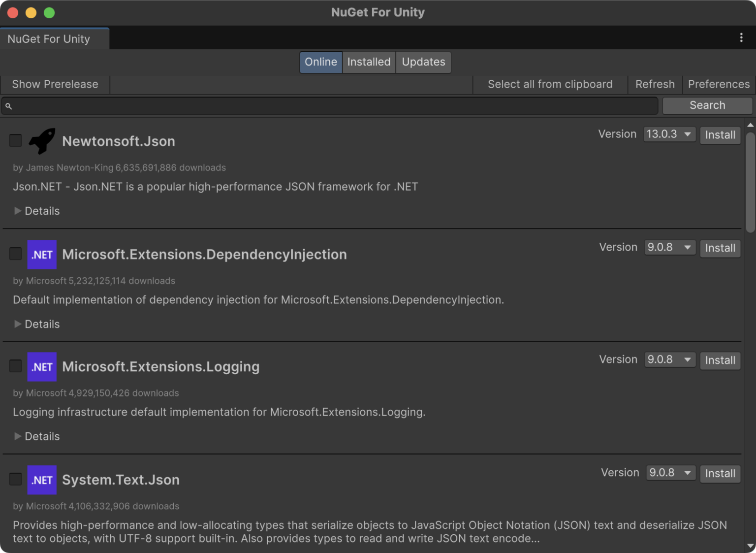Click the Refresh button

pyautogui.click(x=655, y=84)
